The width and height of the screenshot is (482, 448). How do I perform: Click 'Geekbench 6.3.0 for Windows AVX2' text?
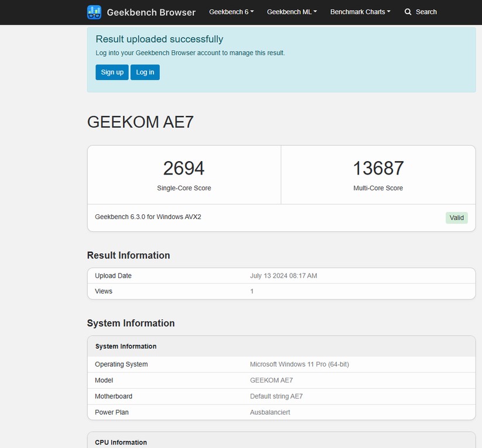[x=148, y=217]
